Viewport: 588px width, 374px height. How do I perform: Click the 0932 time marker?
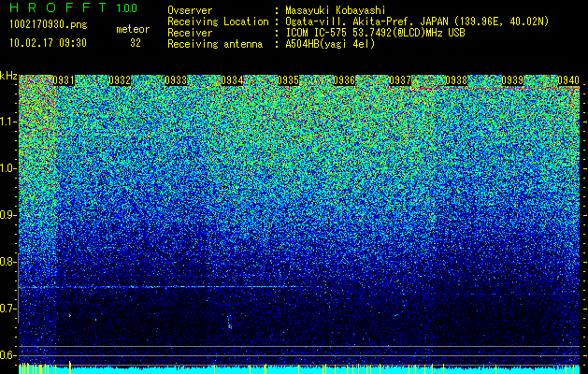120,80
